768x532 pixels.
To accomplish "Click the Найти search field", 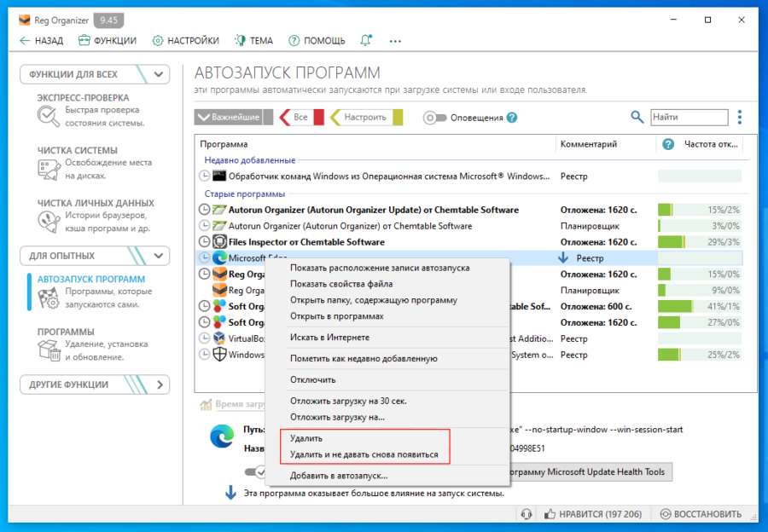I will point(689,118).
